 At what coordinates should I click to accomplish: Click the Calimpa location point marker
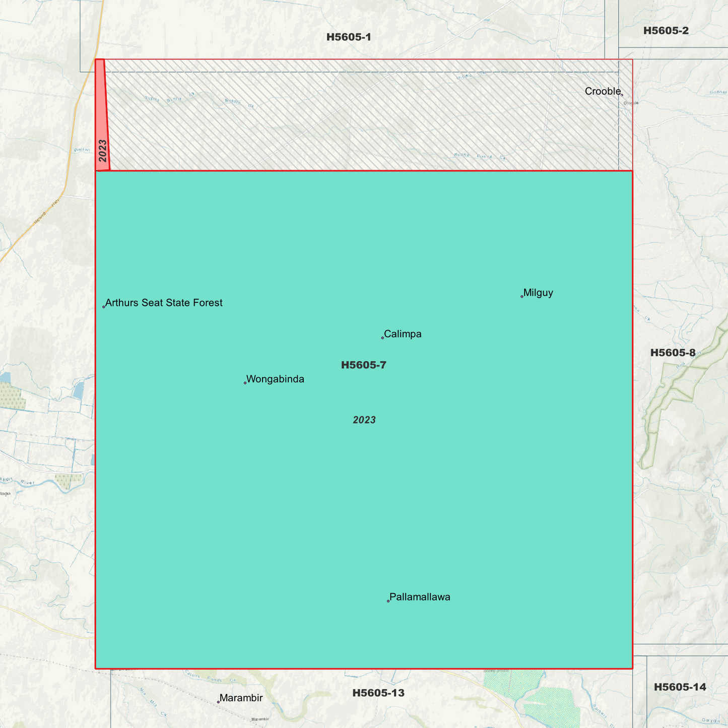coord(382,338)
